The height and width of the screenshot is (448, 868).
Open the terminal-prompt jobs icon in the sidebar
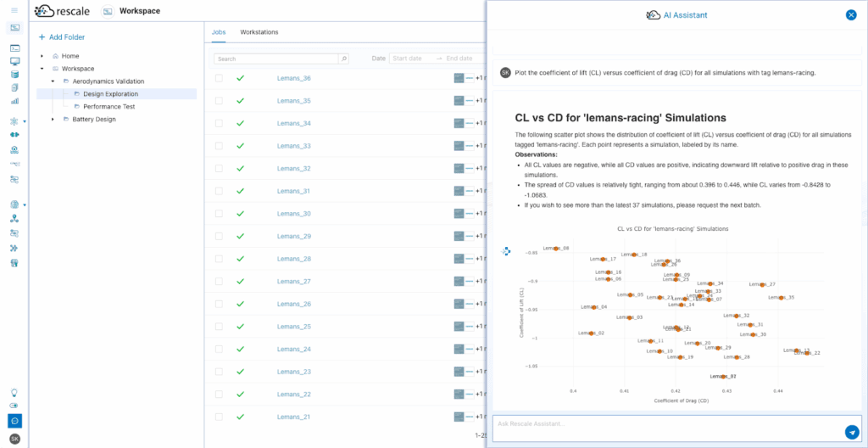[x=14, y=48]
